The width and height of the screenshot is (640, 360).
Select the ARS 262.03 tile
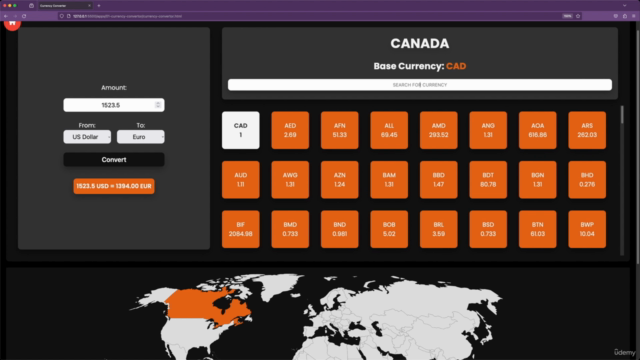point(587,130)
